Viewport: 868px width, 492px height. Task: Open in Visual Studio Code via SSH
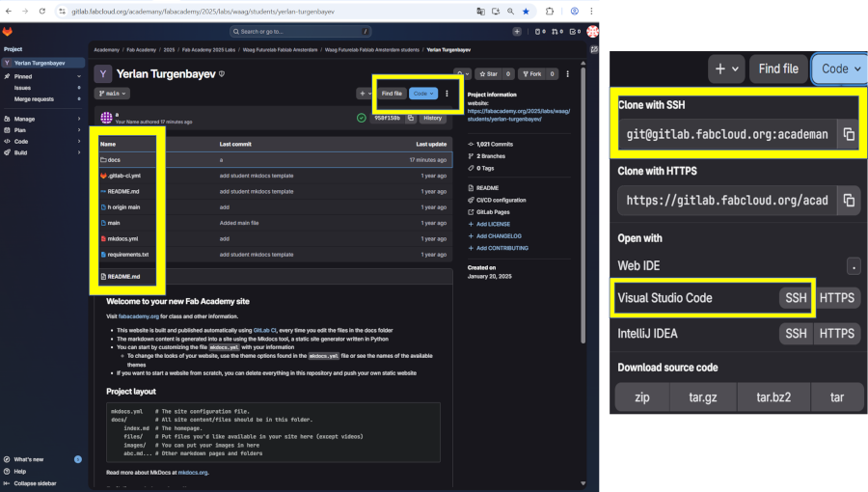(796, 298)
